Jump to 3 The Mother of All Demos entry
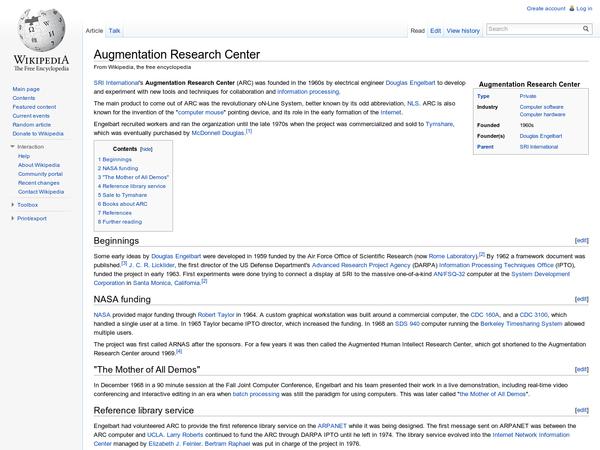Screen dimensions: 600x450 (133, 177)
